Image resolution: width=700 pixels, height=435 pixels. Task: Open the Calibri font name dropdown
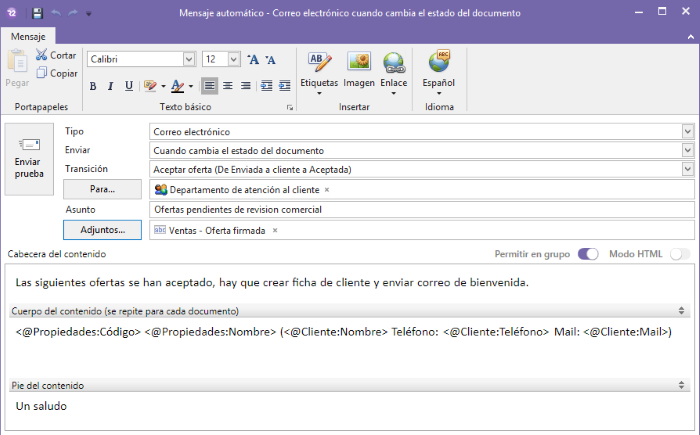click(x=189, y=59)
